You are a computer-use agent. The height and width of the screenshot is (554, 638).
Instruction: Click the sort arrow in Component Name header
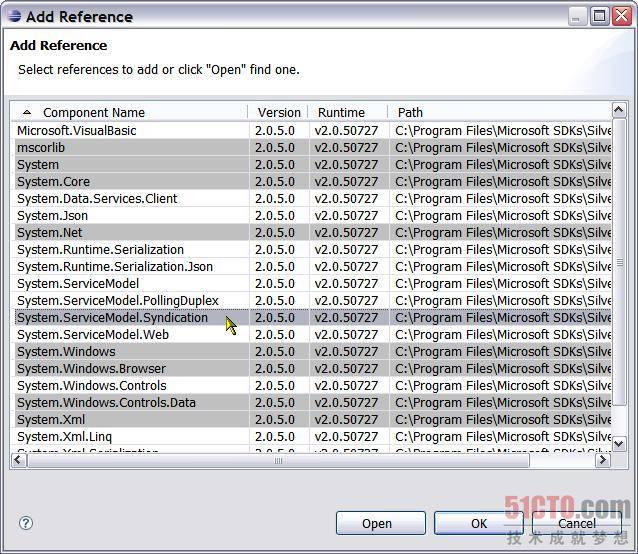(x=27, y=112)
